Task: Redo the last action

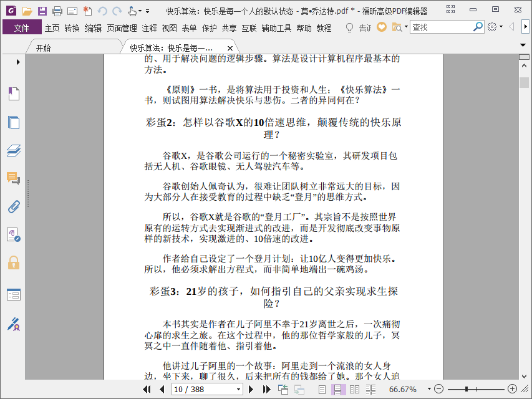Action: click(x=117, y=11)
